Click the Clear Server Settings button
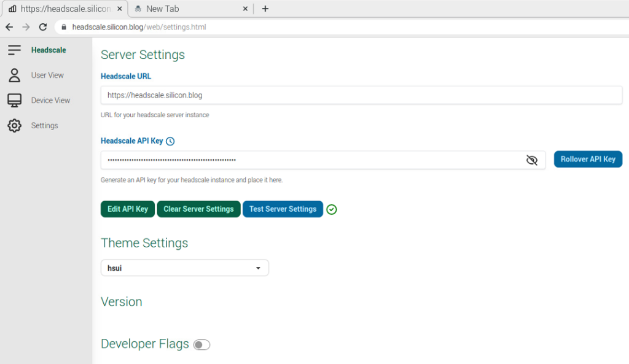Screen dimensions: 629x364 [198, 209]
